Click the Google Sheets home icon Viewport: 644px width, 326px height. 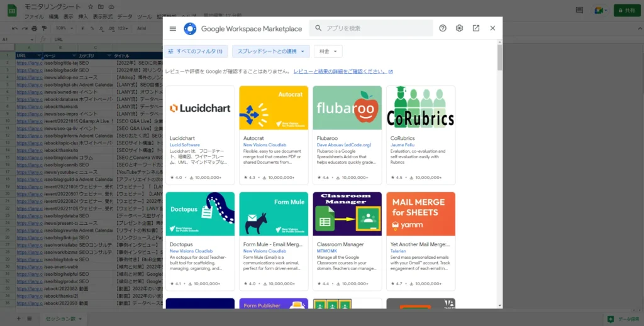12,11
